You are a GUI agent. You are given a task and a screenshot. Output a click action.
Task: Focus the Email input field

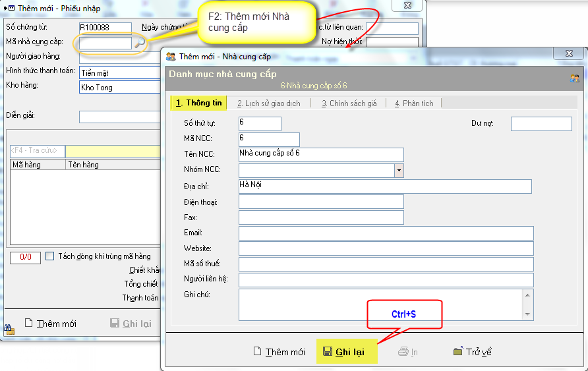386,233
